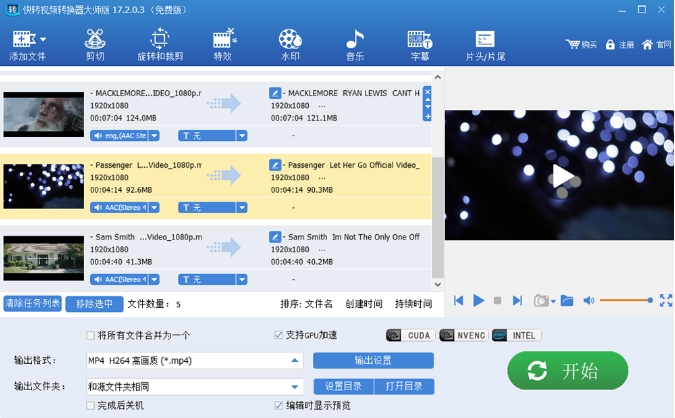Open the 输出格式 MP4 H264 dropdown

click(x=195, y=361)
